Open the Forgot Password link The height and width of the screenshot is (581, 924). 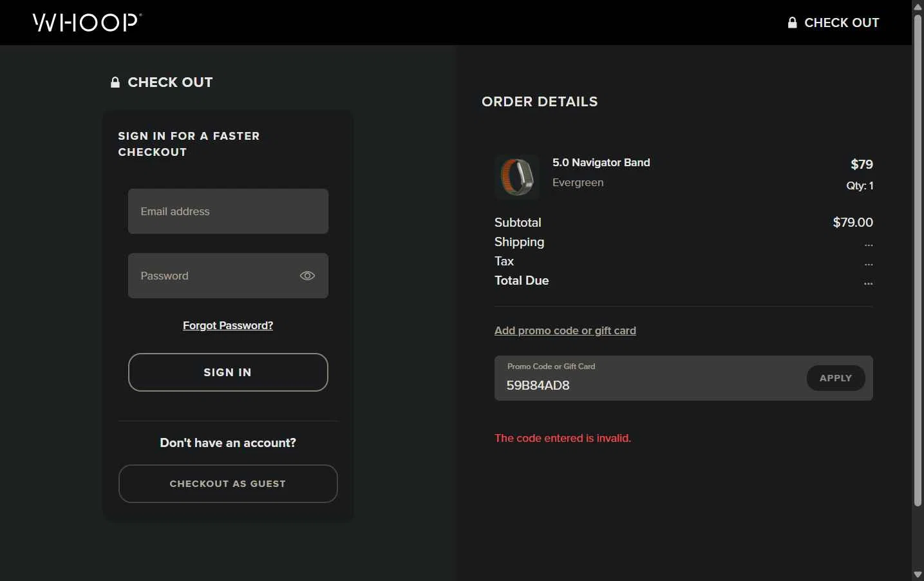pos(228,325)
